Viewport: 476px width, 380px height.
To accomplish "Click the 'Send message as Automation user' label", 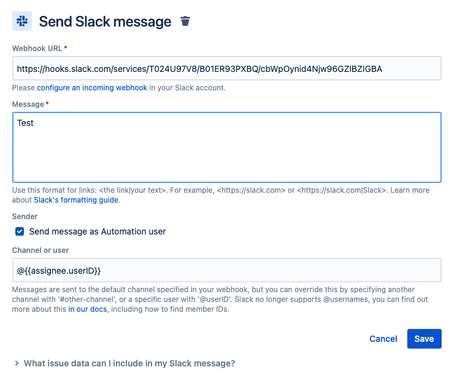I will coord(97,231).
